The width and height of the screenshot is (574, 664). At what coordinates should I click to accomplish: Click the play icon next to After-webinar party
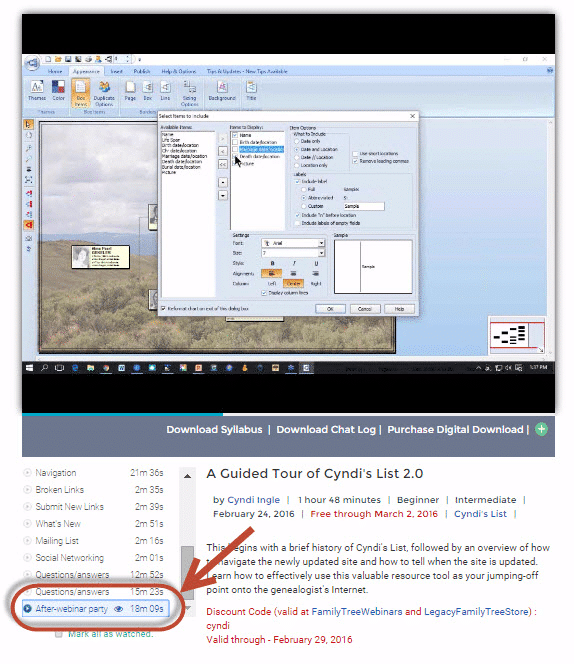point(28,609)
